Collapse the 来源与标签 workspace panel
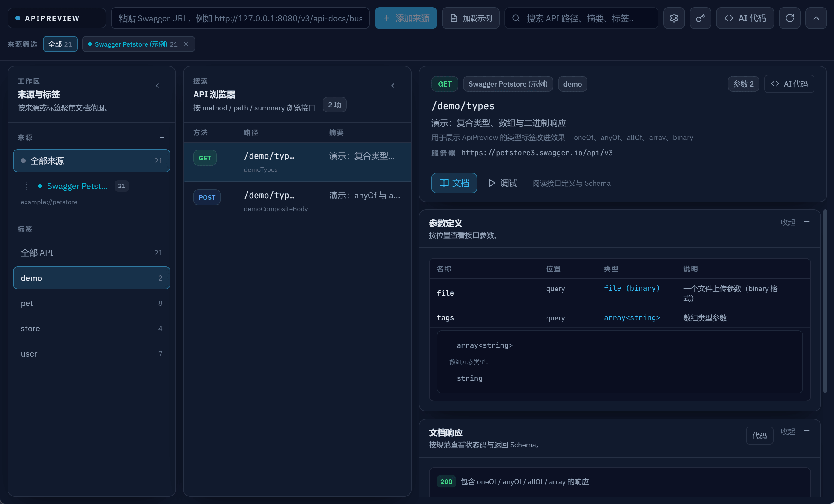 click(x=158, y=86)
